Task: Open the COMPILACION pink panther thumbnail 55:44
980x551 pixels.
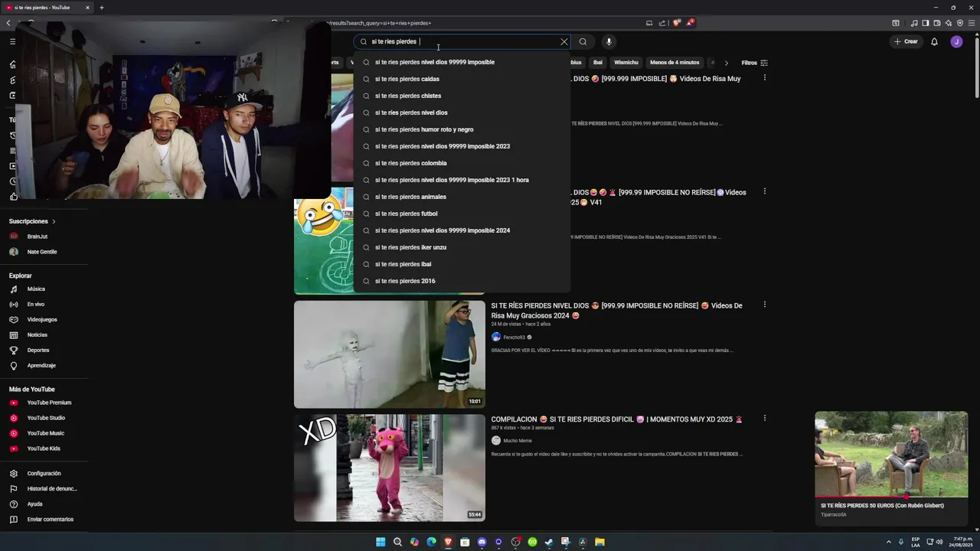Action: (x=390, y=468)
